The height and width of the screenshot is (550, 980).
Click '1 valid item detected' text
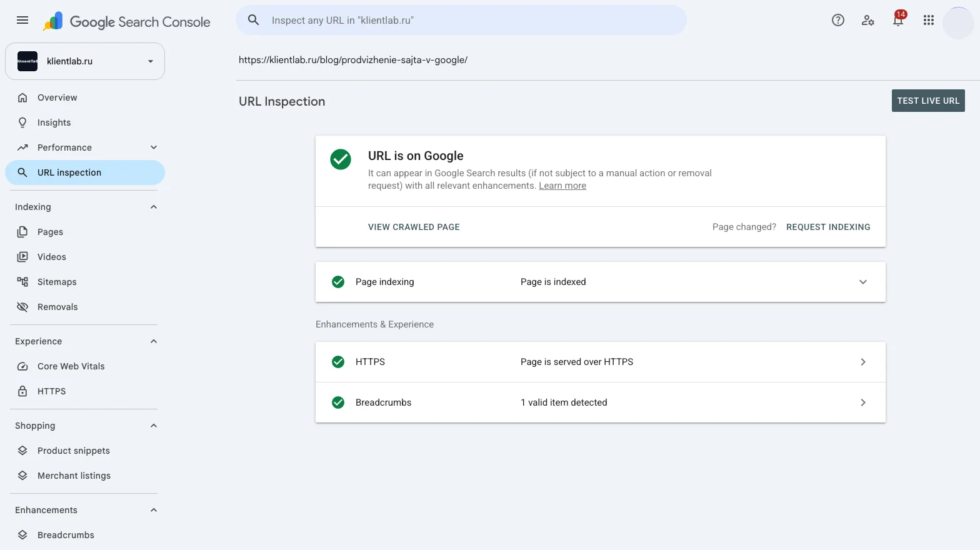tap(564, 402)
